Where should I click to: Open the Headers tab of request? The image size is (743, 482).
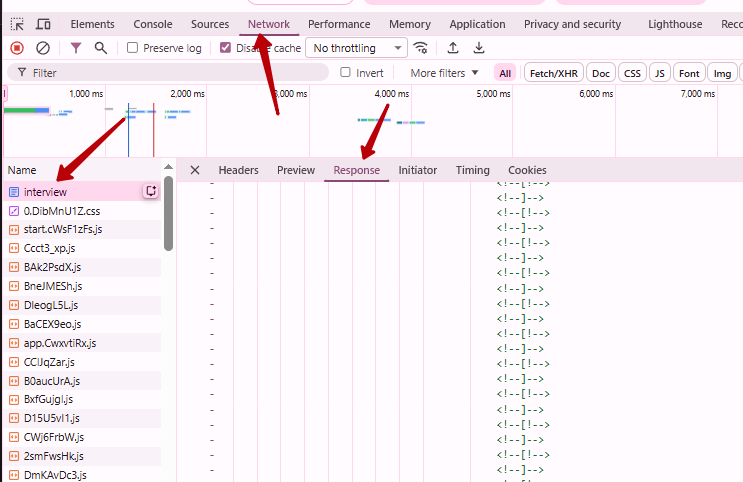point(238,170)
